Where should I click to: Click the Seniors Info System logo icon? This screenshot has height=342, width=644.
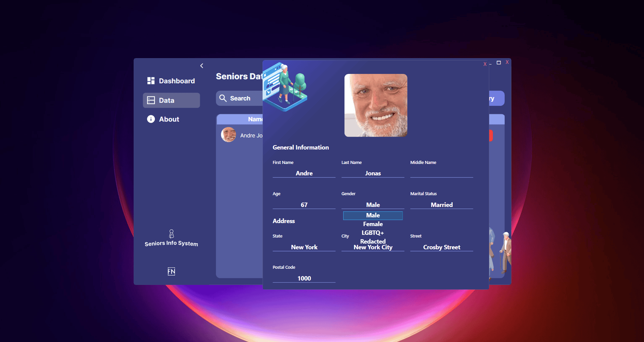171,233
